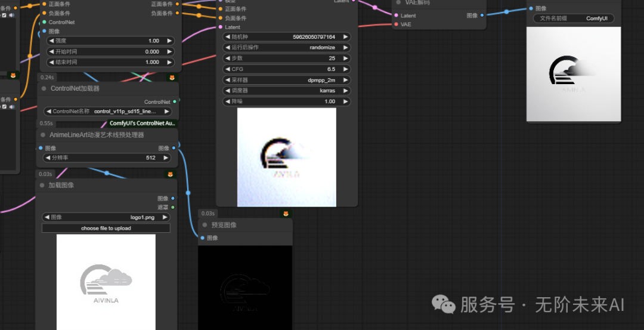The height and width of the screenshot is (330, 644).
Task: Increase 分辨率 with its right arrow
Action: tap(166, 158)
